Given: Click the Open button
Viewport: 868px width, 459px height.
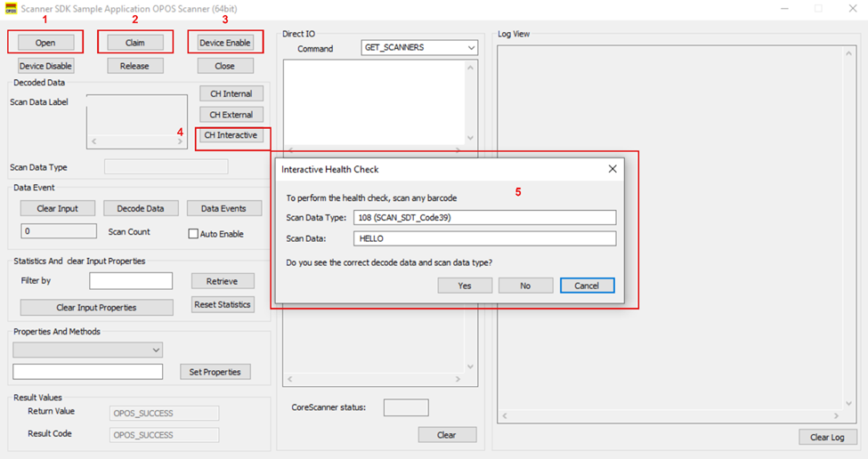Looking at the screenshot, I should [x=45, y=43].
